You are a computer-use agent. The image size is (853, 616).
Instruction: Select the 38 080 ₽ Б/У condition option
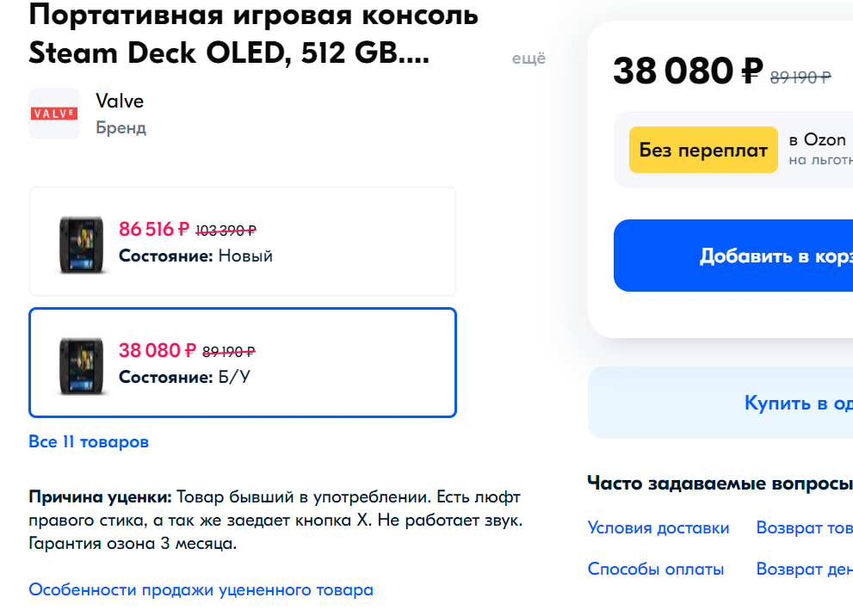(x=243, y=363)
